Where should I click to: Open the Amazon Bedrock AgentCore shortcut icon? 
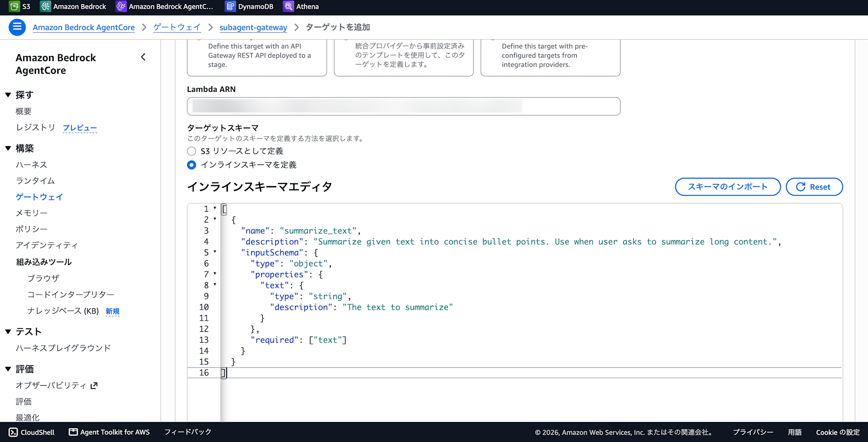coord(121,7)
